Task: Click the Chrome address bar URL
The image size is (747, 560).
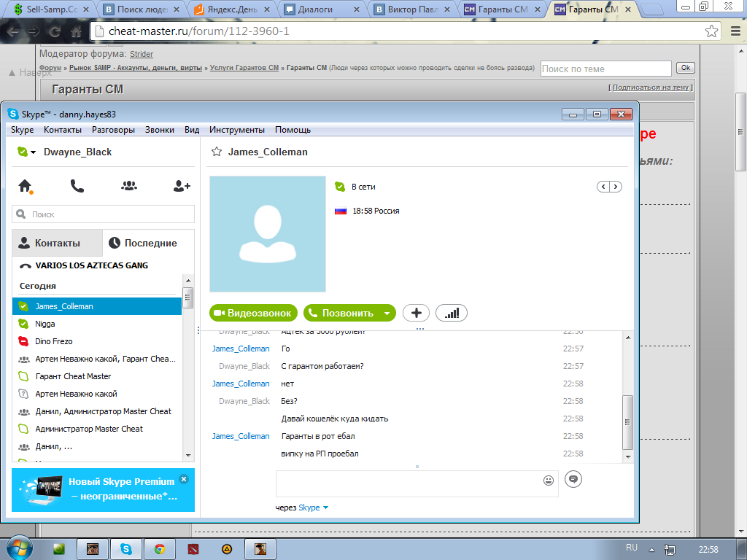Action: tap(198, 31)
